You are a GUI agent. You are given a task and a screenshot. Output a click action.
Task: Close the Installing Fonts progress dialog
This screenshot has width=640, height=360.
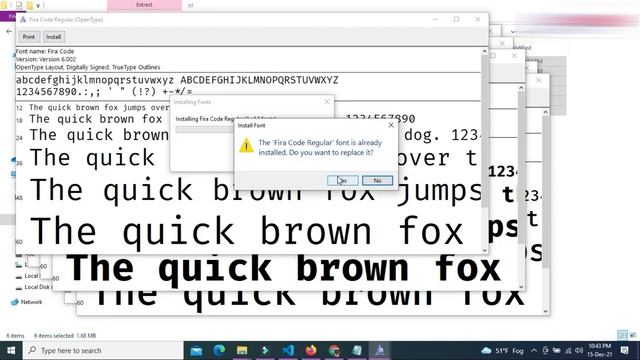tap(327, 102)
